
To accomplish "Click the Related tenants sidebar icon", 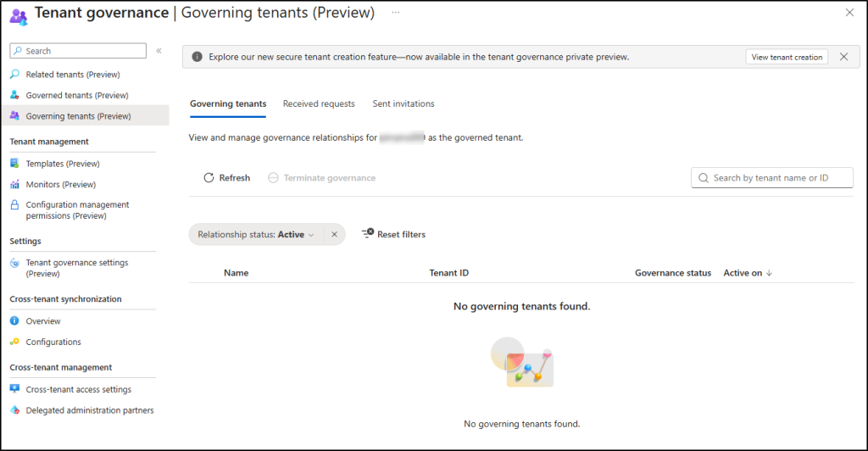I will point(14,75).
